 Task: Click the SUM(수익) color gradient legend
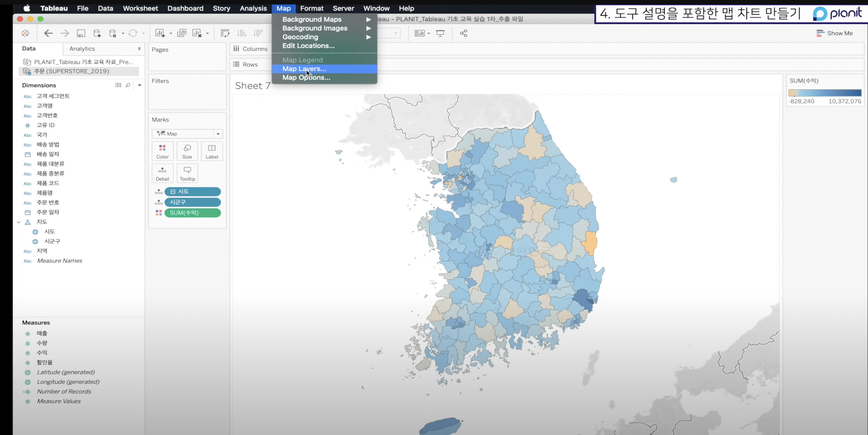tap(825, 93)
